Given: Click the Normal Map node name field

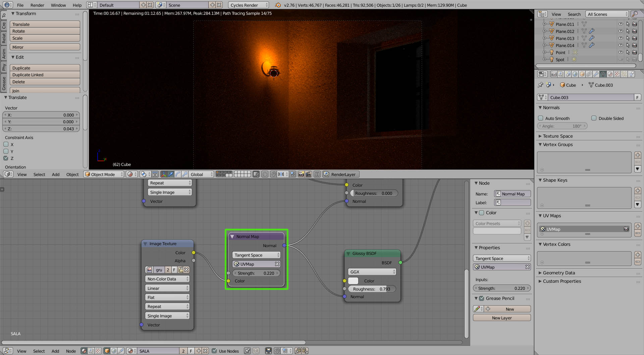Looking at the screenshot, I should click(x=513, y=194).
